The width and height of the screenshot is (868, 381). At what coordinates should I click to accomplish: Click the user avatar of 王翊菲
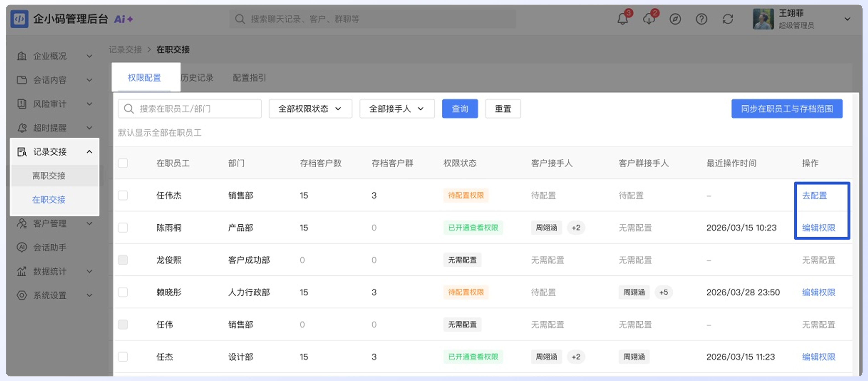click(763, 19)
